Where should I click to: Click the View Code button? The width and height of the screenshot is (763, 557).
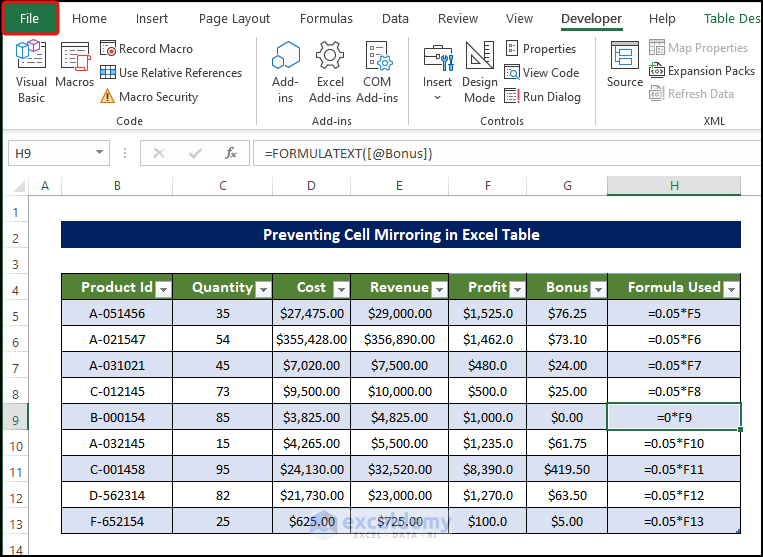point(541,73)
